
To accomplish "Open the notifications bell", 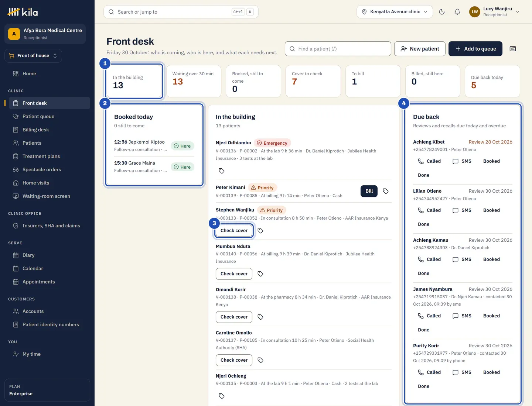I will click(x=457, y=12).
